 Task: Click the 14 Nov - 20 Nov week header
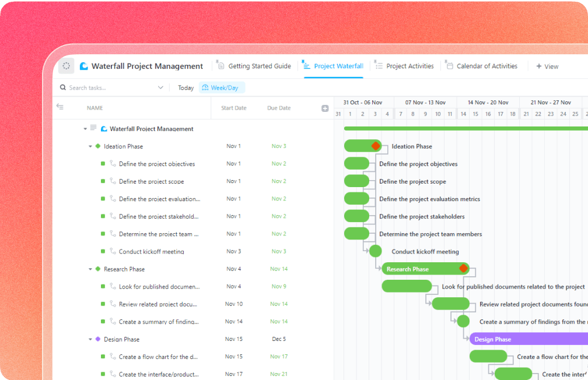pyautogui.click(x=488, y=103)
